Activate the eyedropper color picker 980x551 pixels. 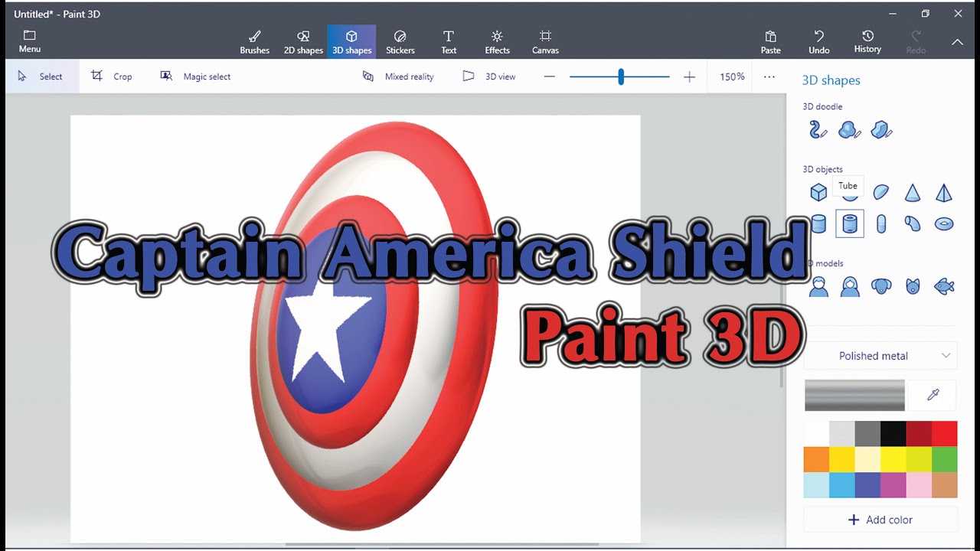(933, 395)
